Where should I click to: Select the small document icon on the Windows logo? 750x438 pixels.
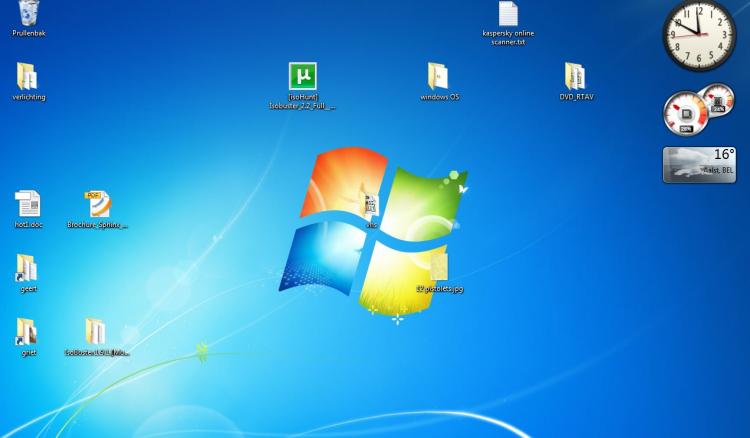(371, 206)
